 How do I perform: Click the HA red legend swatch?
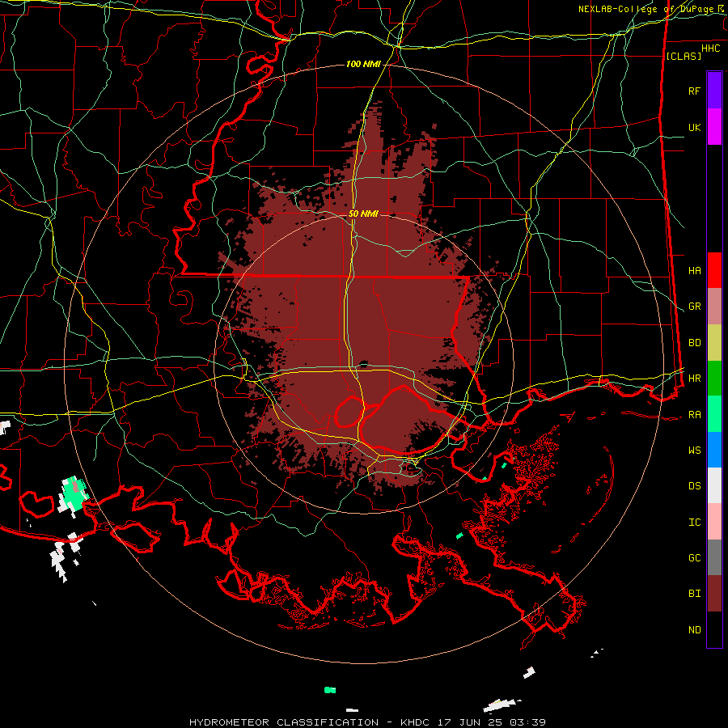tap(714, 270)
